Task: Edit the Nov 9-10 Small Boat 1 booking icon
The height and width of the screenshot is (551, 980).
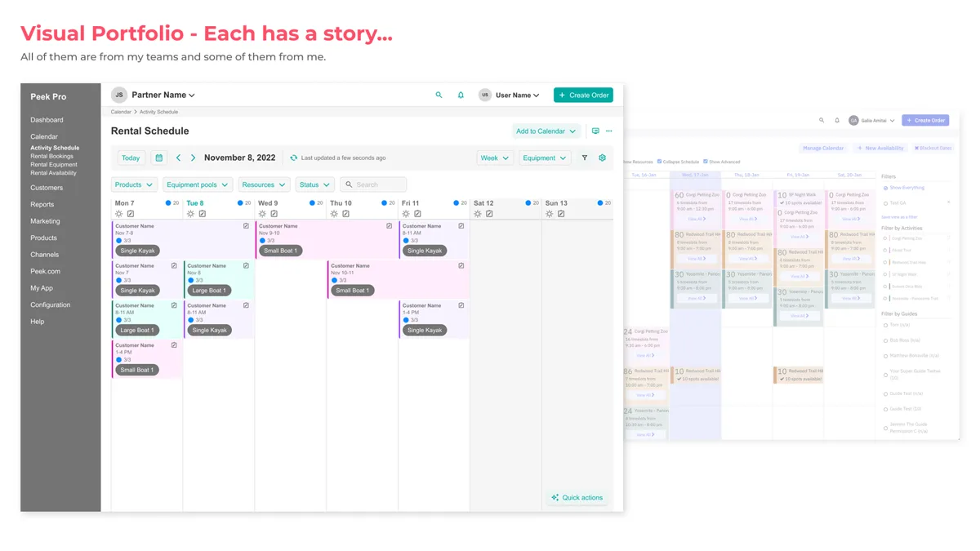Action: (x=390, y=226)
